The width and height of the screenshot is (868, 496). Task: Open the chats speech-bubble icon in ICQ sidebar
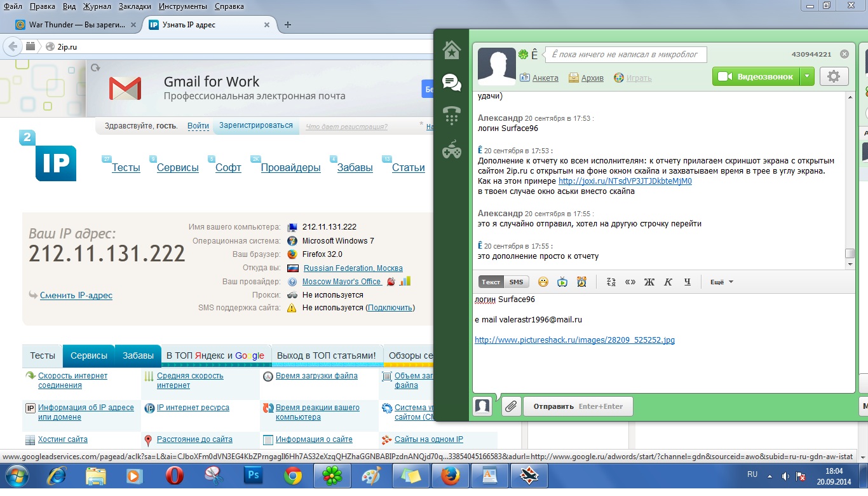click(452, 83)
